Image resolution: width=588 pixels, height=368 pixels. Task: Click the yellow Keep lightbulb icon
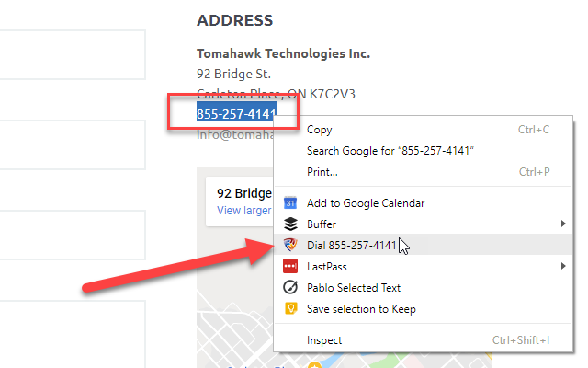point(290,308)
